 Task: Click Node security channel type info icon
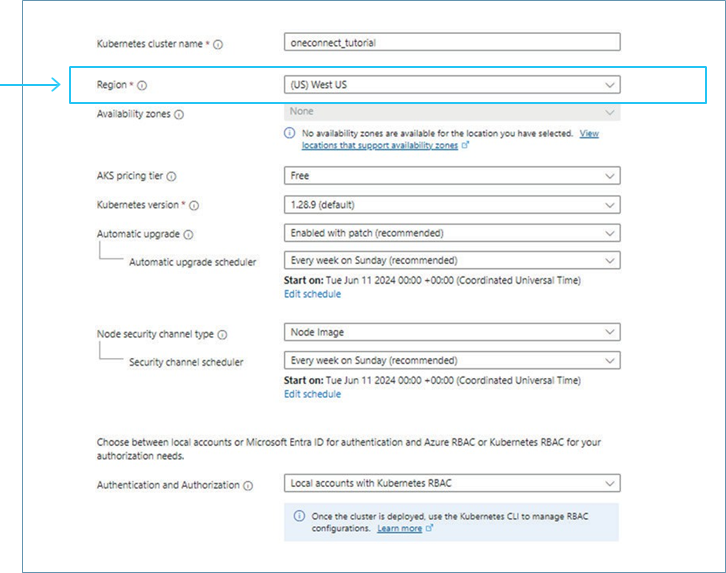[x=222, y=335]
